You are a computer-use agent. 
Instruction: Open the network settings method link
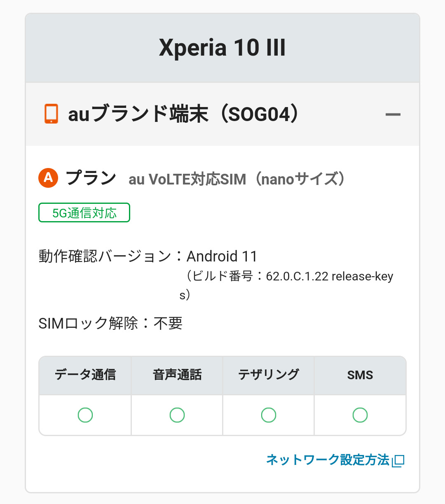coord(328,460)
